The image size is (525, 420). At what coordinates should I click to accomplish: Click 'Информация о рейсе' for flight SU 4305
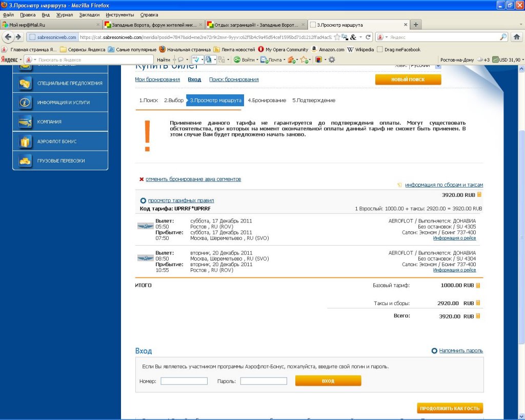[454, 238]
